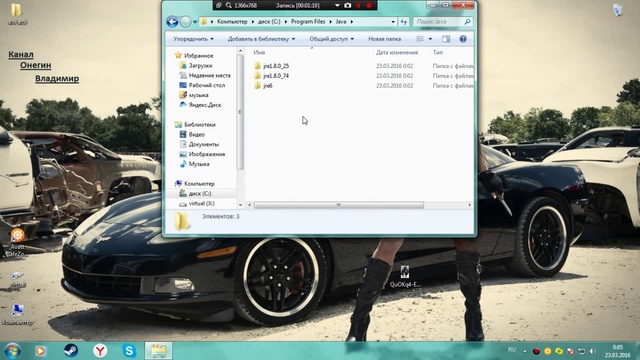
Task: Open Музыка library
Action: coord(199,164)
